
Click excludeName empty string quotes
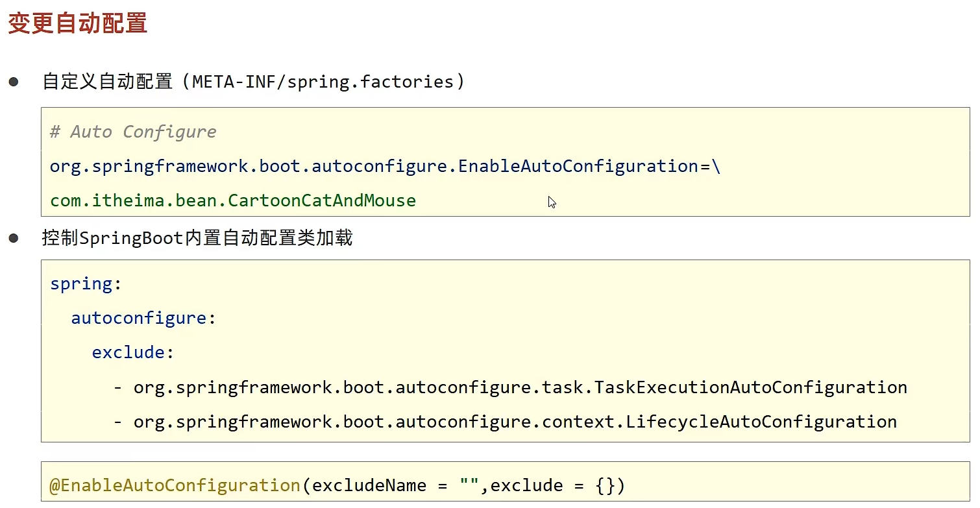tap(469, 484)
